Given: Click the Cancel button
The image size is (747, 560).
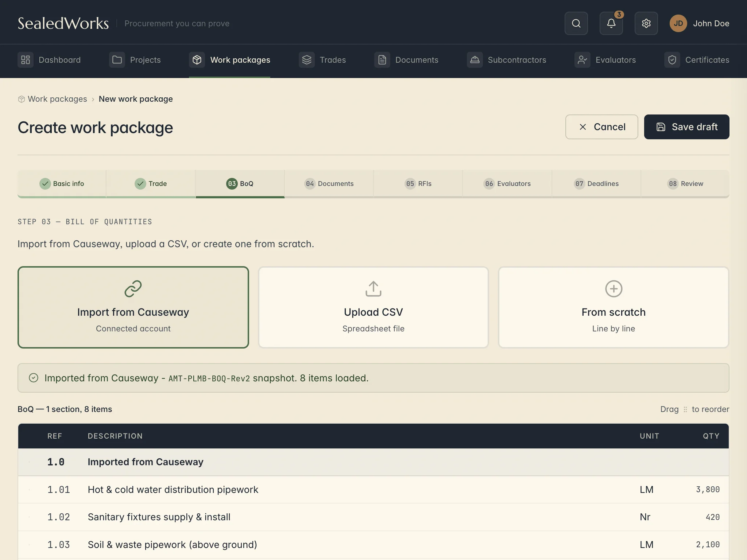Looking at the screenshot, I should point(601,127).
